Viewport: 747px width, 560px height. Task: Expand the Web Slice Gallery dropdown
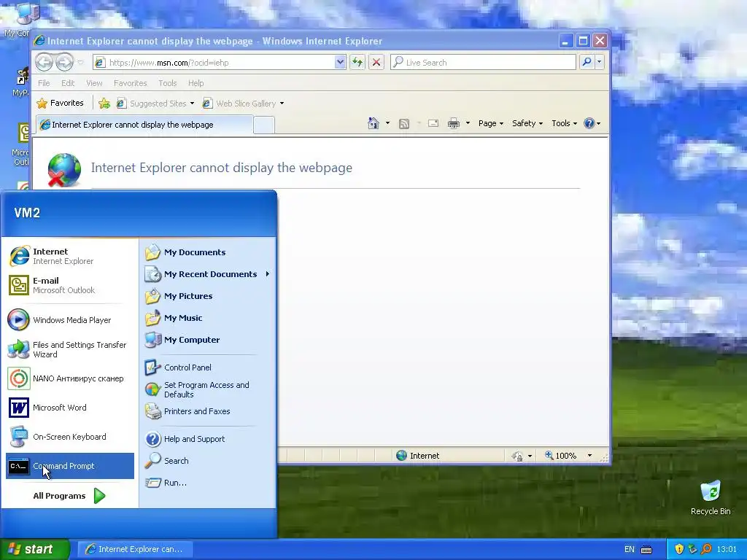click(282, 104)
